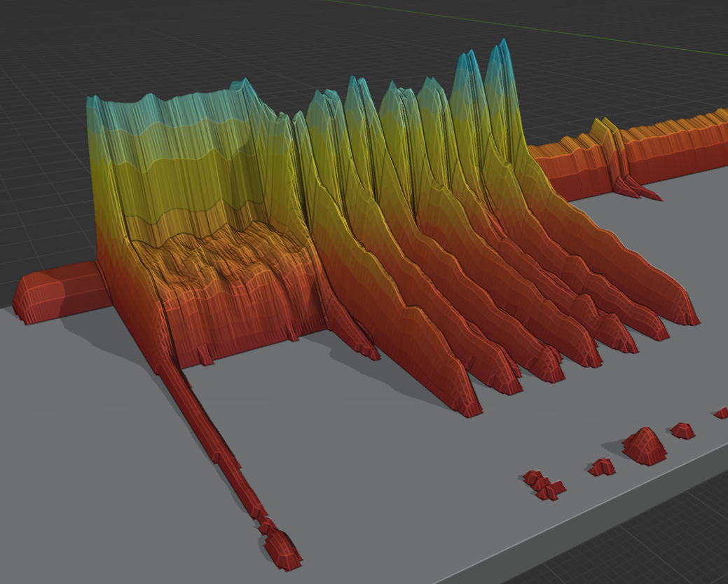Viewport: 728px width, 584px height.
Task: Select the partial red block at right edge
Action: coord(721,413)
